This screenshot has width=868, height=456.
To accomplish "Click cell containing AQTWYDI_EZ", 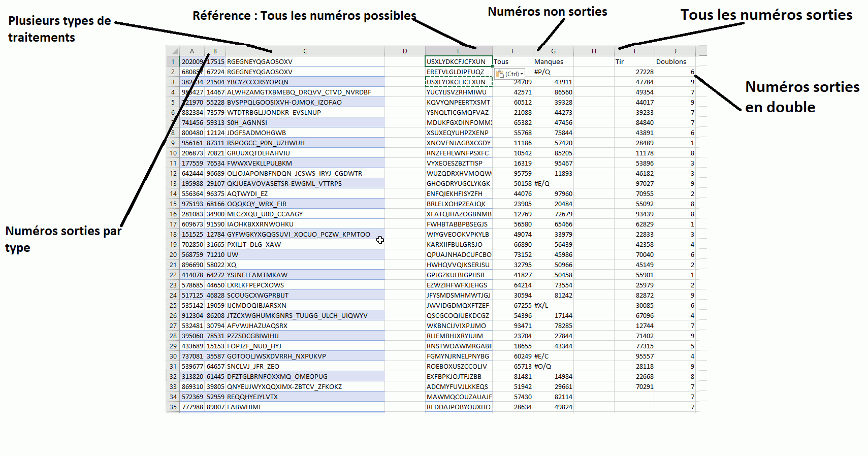I will tap(305, 193).
